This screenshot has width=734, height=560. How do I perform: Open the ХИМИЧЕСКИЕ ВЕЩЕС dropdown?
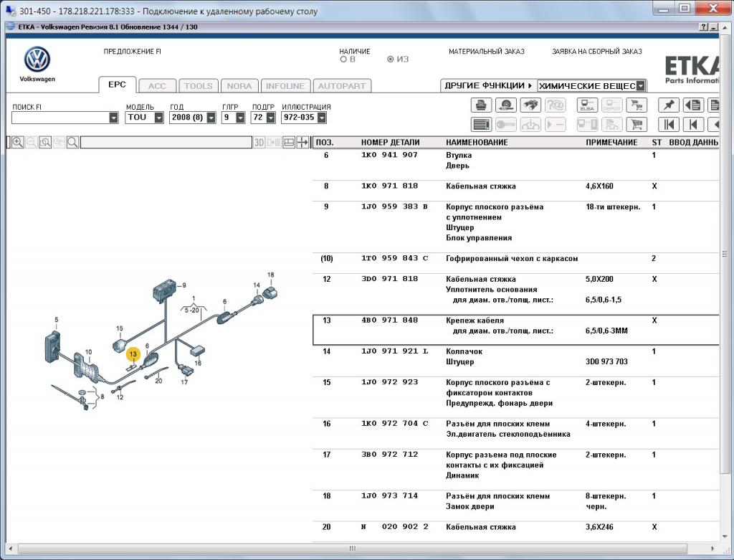641,86
